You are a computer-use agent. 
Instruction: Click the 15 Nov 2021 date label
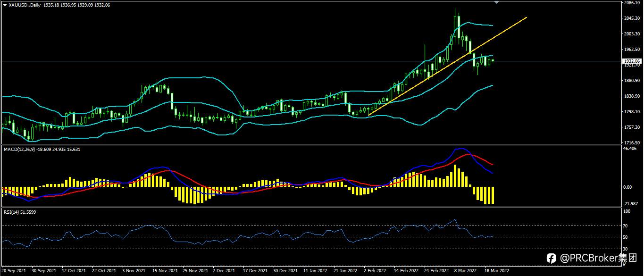[164, 271]
